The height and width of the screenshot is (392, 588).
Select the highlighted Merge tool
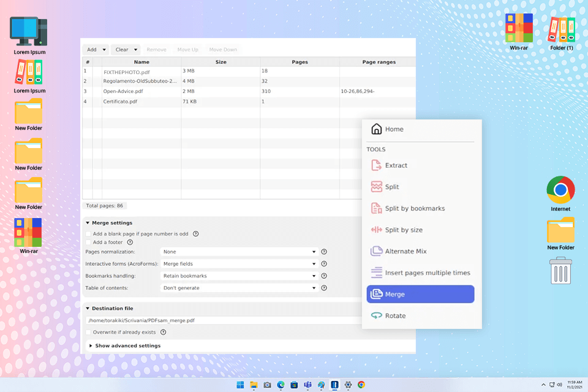coord(420,294)
